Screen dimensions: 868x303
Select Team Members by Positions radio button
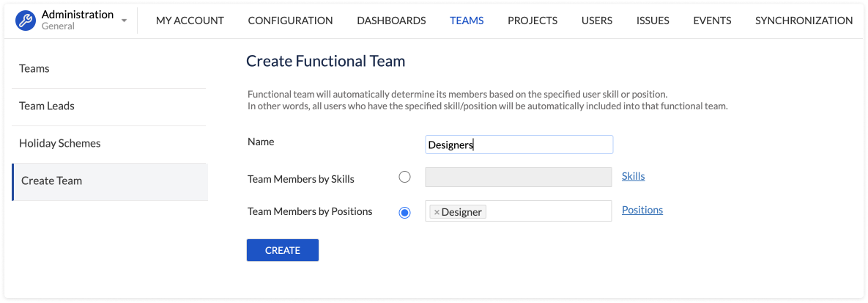pos(404,212)
